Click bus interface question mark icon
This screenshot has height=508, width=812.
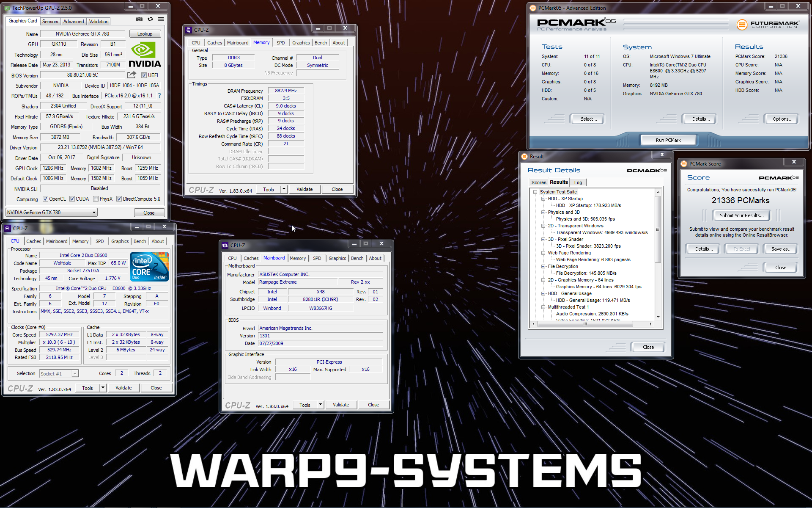click(x=159, y=96)
